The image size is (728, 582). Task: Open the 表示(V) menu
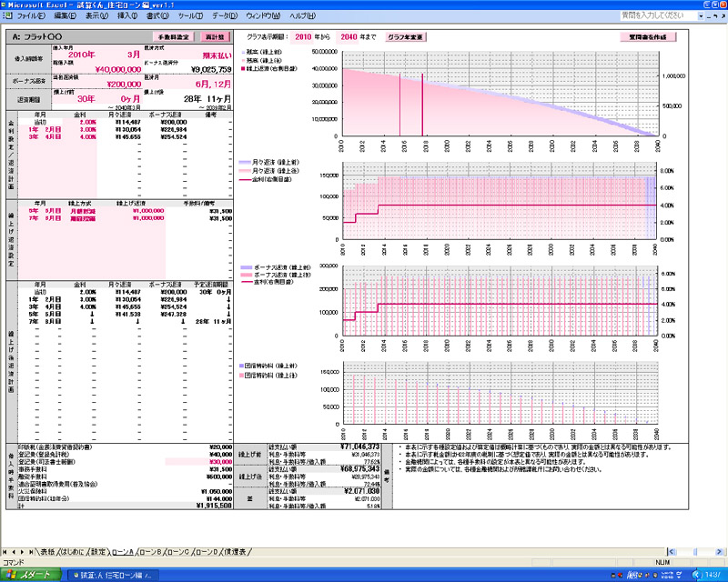[x=96, y=15]
